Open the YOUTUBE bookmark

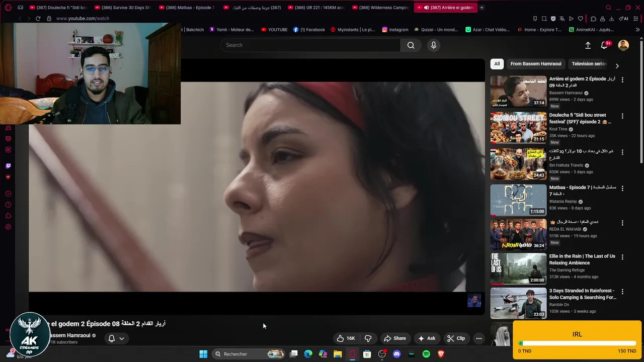(274, 30)
